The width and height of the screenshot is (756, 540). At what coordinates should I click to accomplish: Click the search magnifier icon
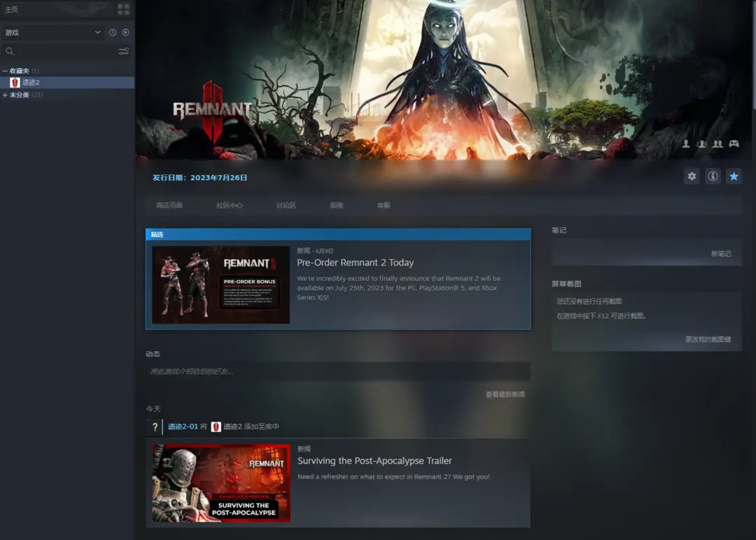[x=10, y=51]
